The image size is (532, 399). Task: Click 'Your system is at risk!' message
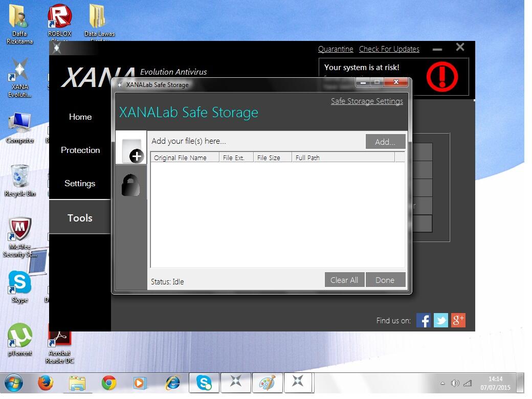tap(362, 68)
